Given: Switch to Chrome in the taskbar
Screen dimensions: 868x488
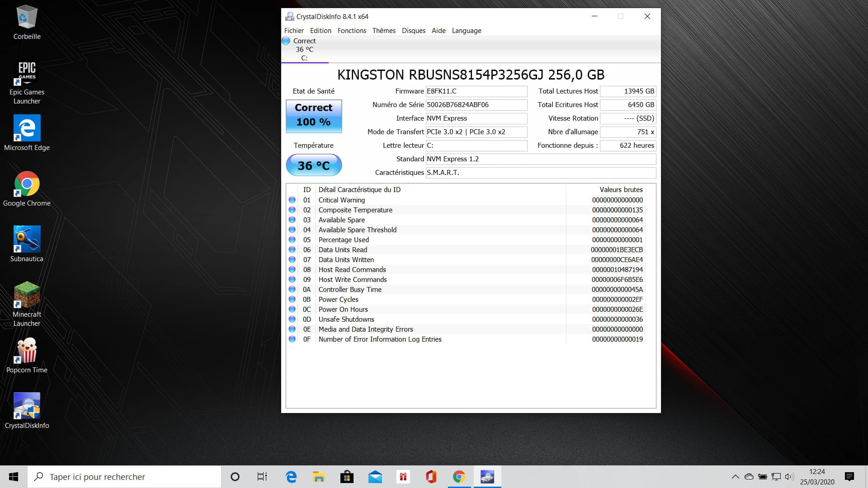Looking at the screenshot, I should click(x=459, y=477).
